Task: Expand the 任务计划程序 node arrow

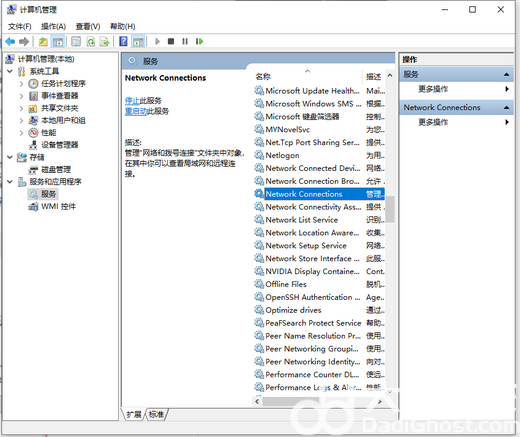Action: pyautogui.click(x=21, y=83)
